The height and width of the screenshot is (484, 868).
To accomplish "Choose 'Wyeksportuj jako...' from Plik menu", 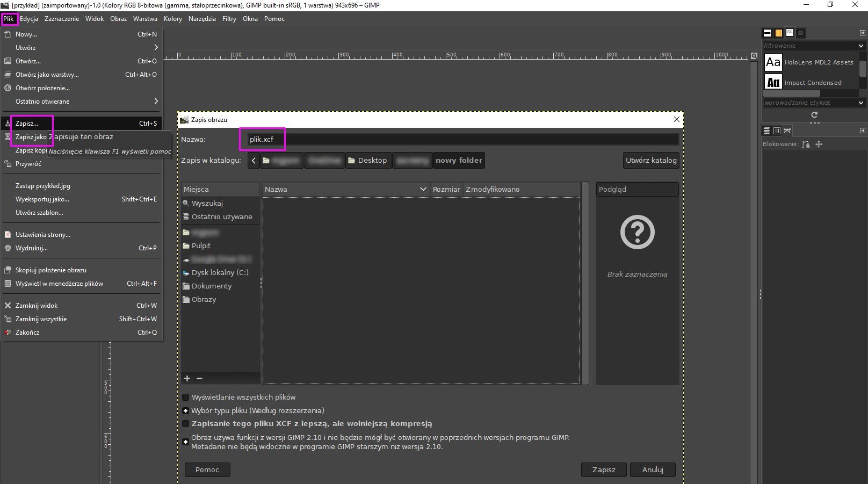I will [x=42, y=199].
